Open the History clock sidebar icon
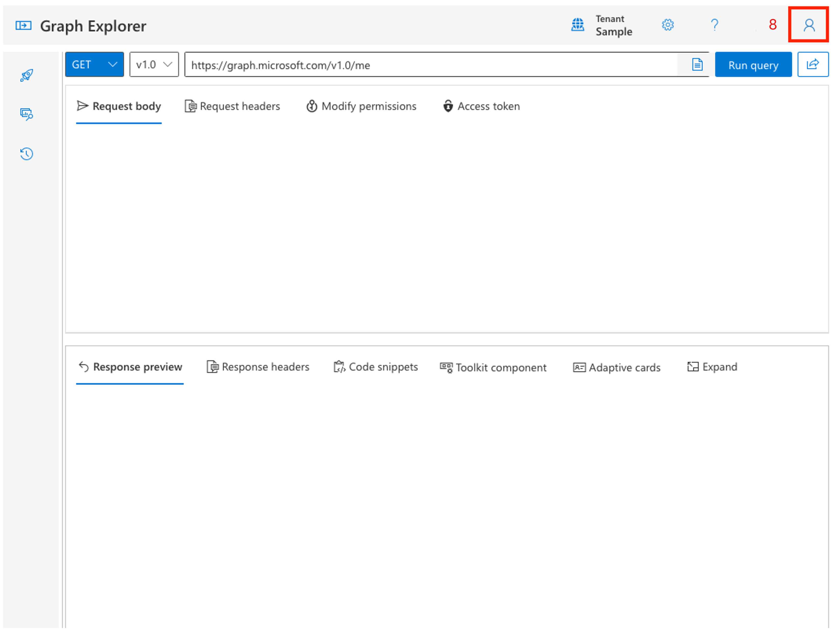Image resolution: width=840 pixels, height=629 pixels. point(26,154)
